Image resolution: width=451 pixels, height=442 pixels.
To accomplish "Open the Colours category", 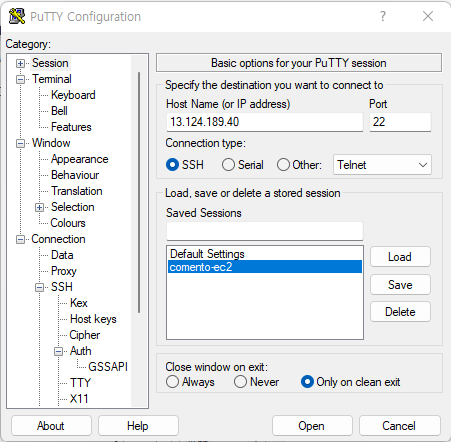I will click(68, 223).
